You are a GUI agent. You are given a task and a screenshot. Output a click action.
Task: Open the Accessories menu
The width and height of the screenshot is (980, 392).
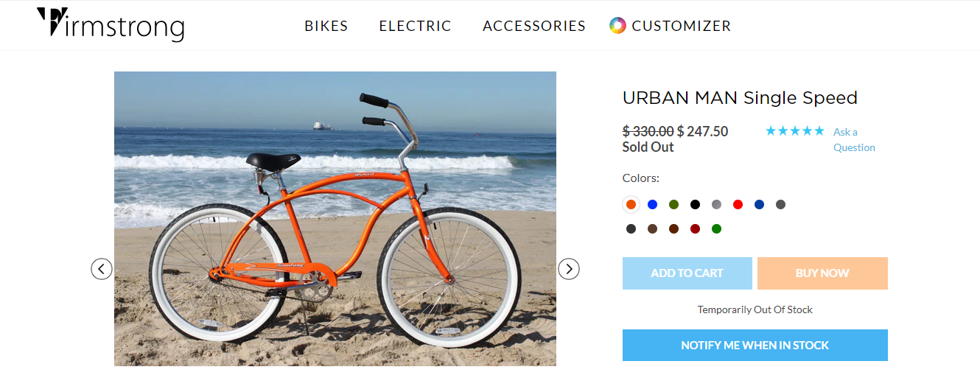[x=533, y=26]
